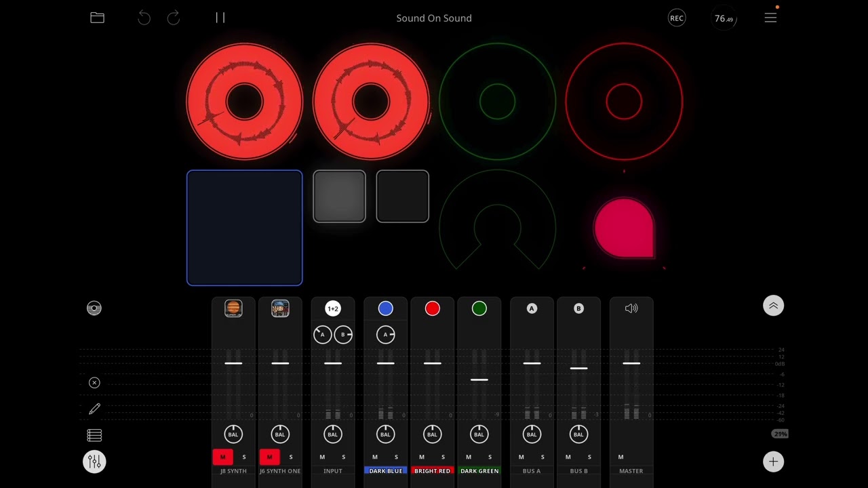Open the J8 Synth instrument icon

click(x=233, y=308)
